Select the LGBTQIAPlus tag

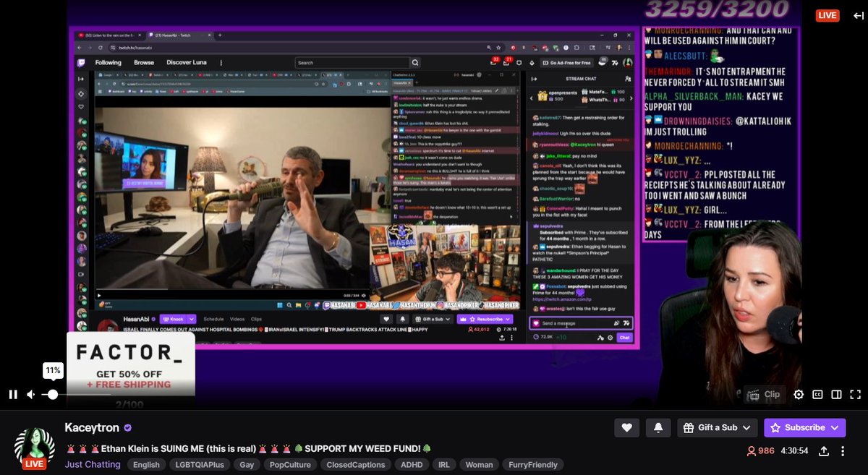(x=200, y=465)
